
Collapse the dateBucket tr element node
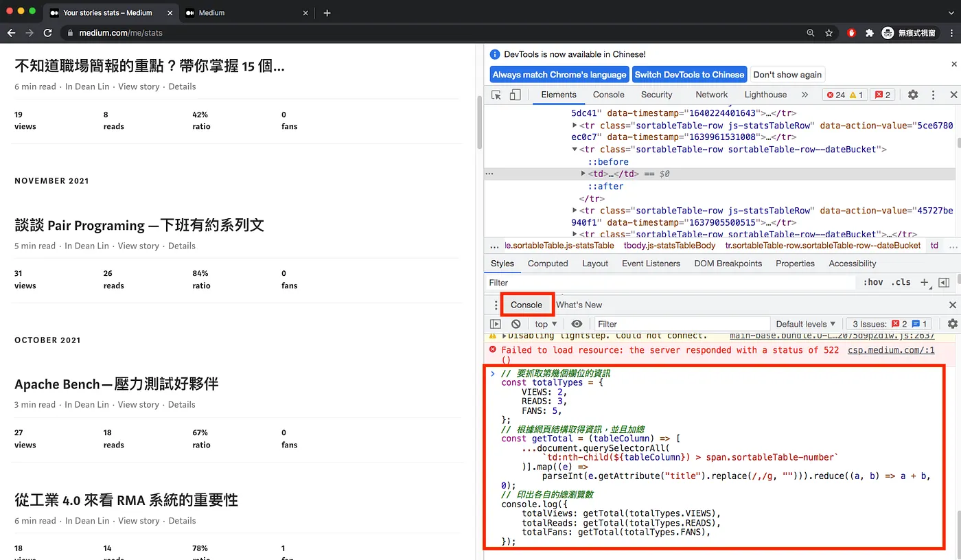575,150
